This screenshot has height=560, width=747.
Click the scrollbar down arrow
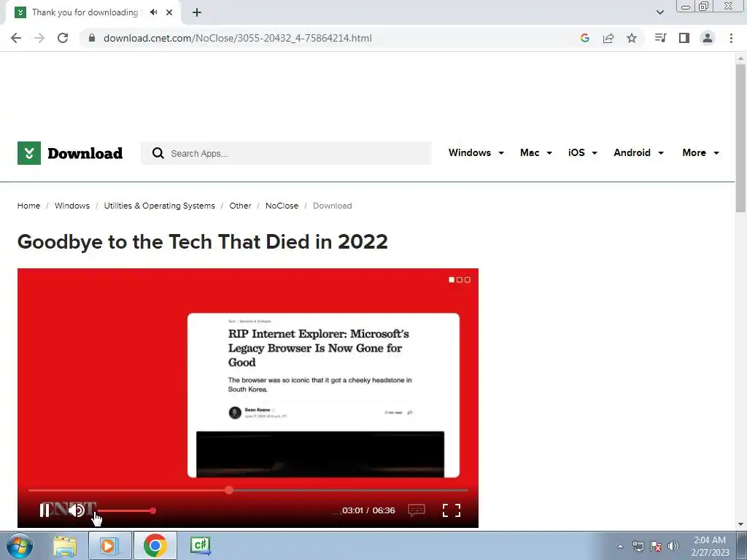[x=740, y=524]
